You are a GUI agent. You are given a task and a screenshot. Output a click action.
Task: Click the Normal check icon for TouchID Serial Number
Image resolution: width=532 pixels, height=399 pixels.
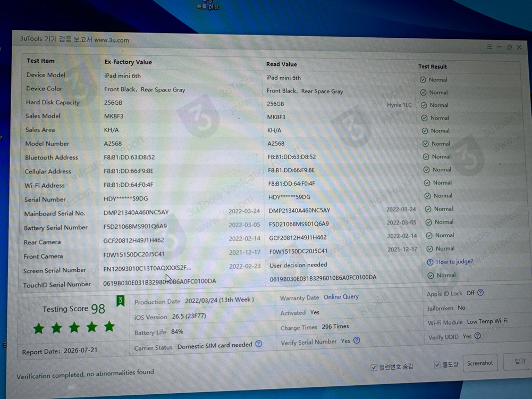pyautogui.click(x=430, y=276)
